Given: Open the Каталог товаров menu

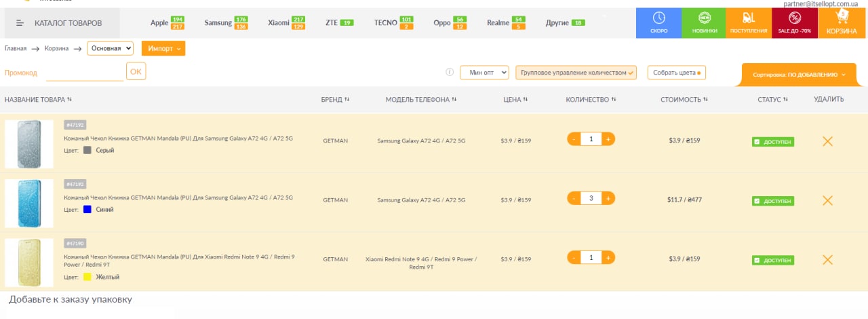Looking at the screenshot, I should (x=60, y=23).
